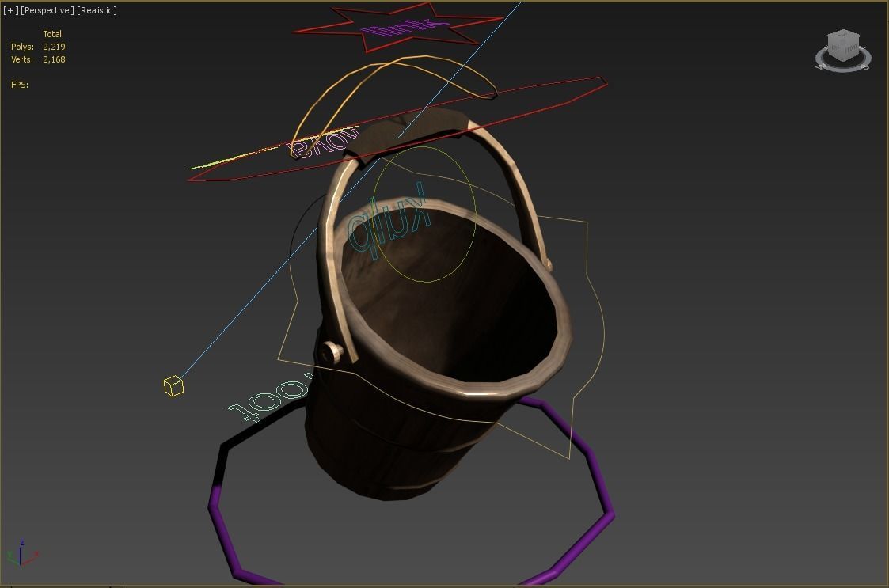This screenshot has height=588, width=889.
Task: Click the 'Polys: 2,219' statistic
Action: click(38, 47)
